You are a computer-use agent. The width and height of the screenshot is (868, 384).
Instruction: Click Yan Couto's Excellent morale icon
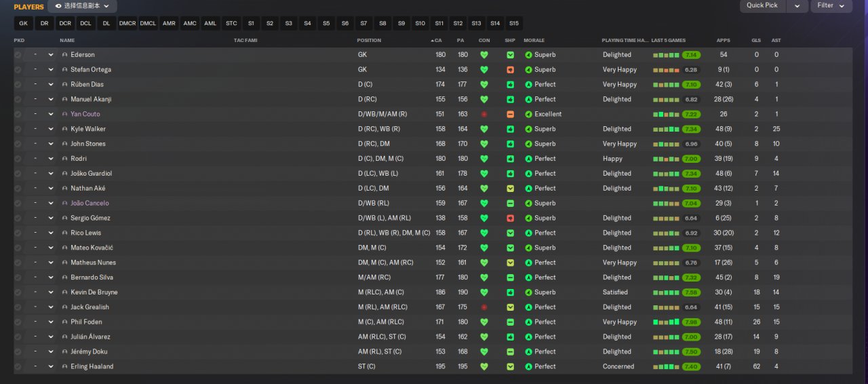tap(528, 114)
